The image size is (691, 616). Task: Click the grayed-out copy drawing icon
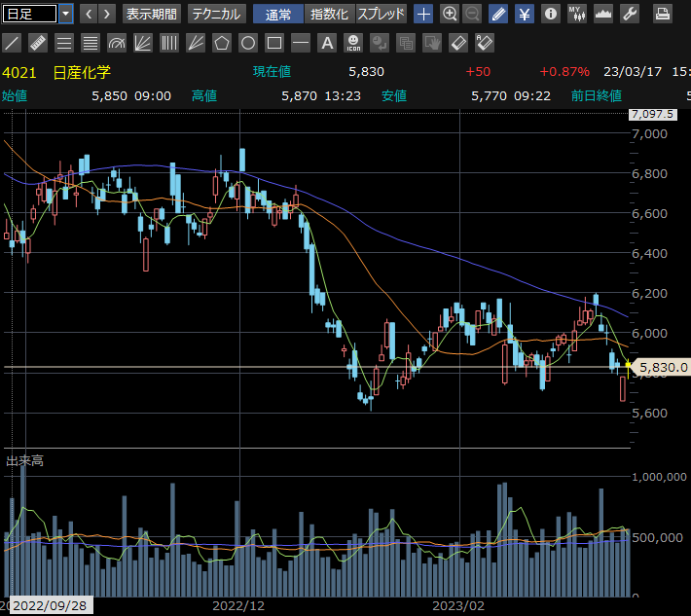tap(406, 43)
